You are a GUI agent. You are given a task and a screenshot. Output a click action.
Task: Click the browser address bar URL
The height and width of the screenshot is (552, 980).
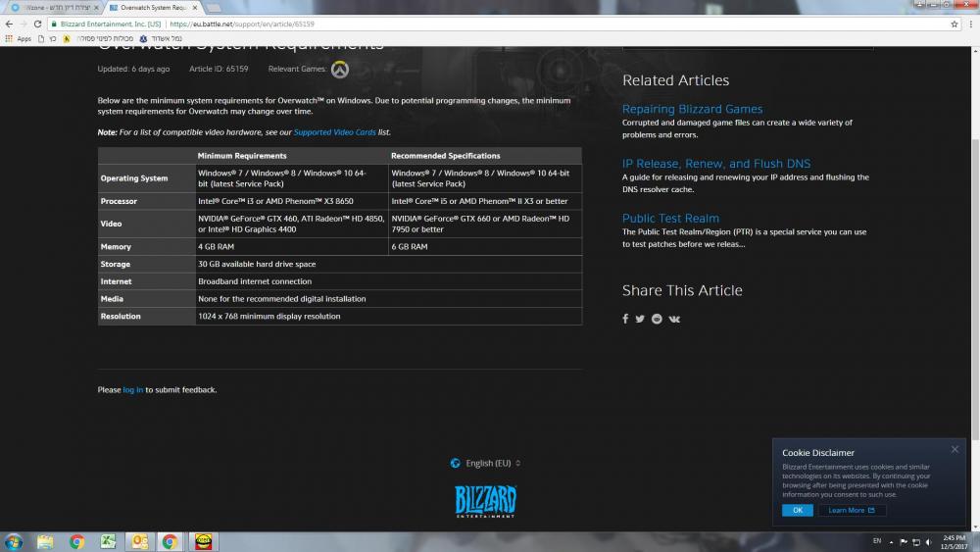[242, 24]
